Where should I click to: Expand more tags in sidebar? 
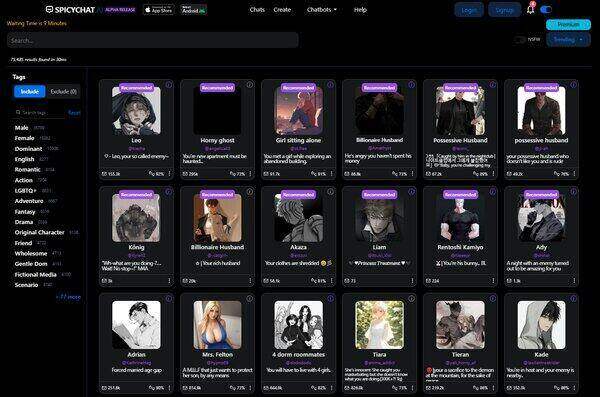[68, 297]
